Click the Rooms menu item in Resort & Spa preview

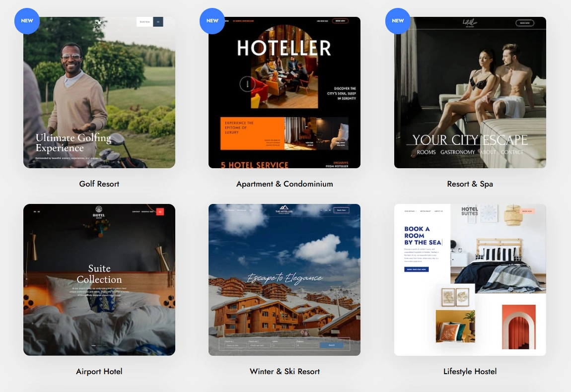coord(426,152)
